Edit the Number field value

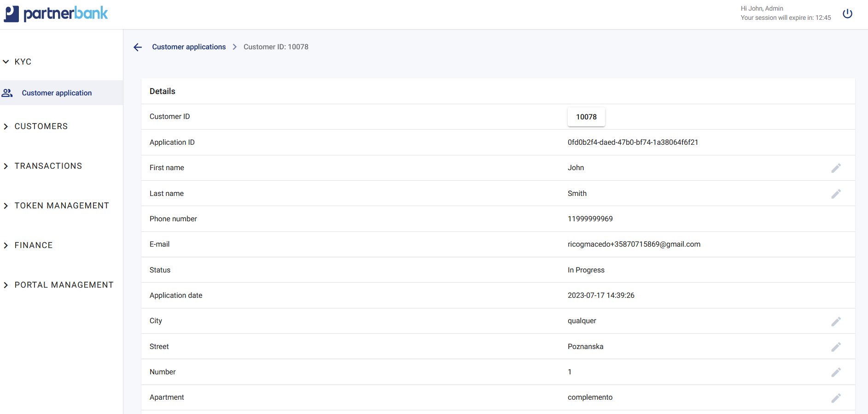836,372
